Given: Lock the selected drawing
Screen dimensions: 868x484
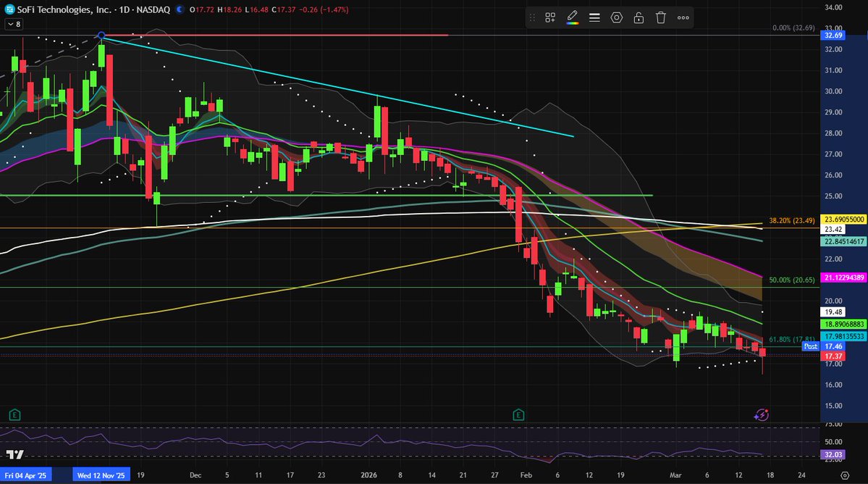Looking at the screenshot, I should pyautogui.click(x=639, y=17).
